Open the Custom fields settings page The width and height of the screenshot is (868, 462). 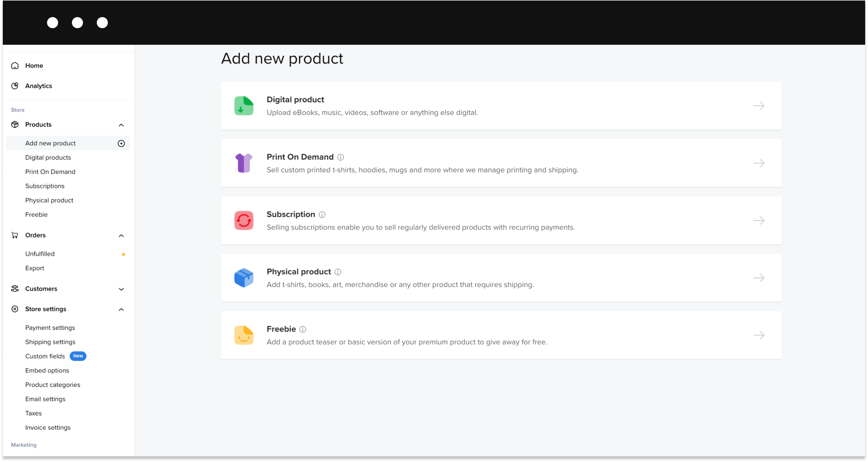(x=45, y=356)
